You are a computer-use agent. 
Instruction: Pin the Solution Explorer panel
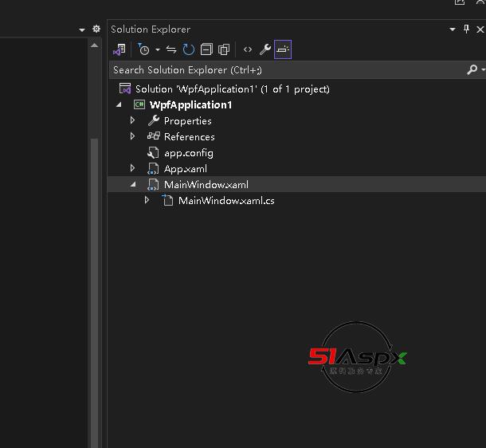(466, 29)
